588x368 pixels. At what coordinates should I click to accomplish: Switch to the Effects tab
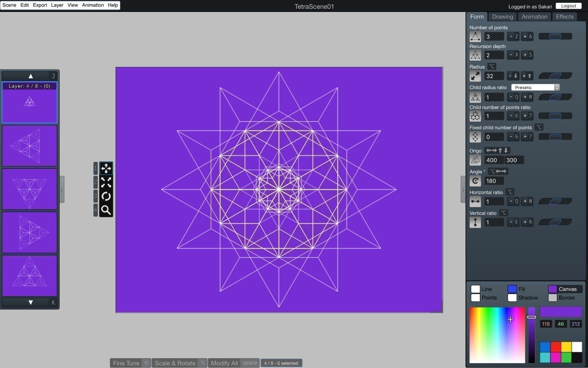pos(565,16)
